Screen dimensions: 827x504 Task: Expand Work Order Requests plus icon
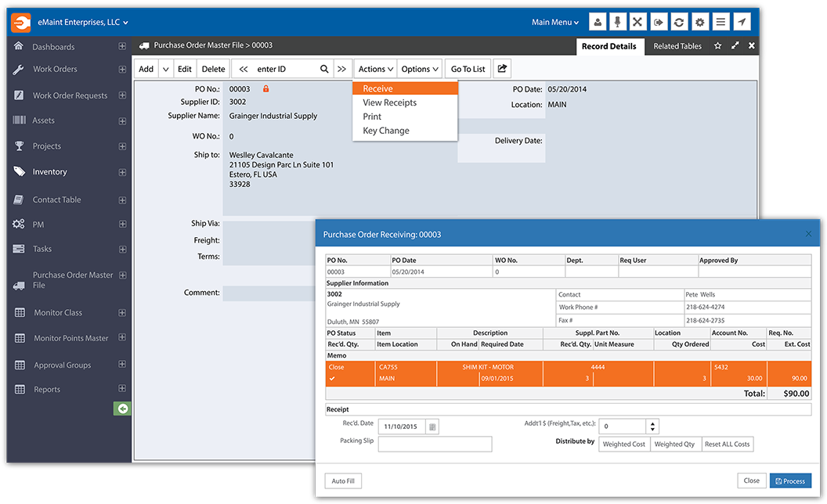122,95
